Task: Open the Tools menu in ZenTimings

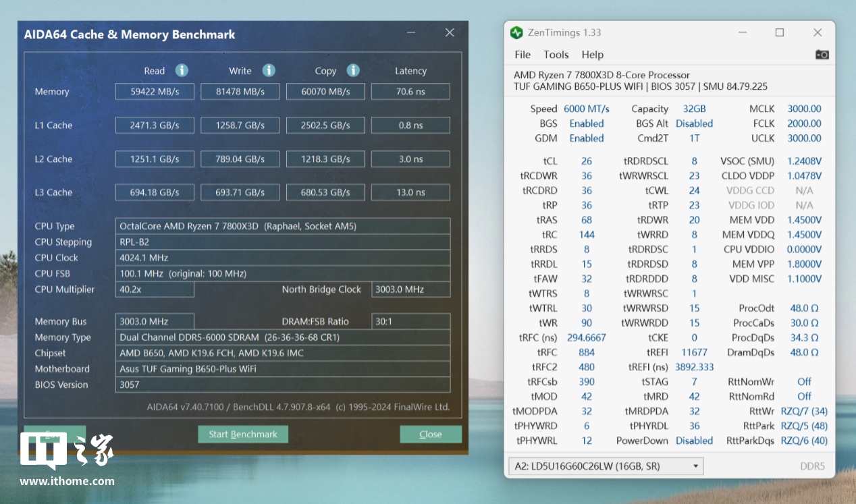Action: [556, 55]
